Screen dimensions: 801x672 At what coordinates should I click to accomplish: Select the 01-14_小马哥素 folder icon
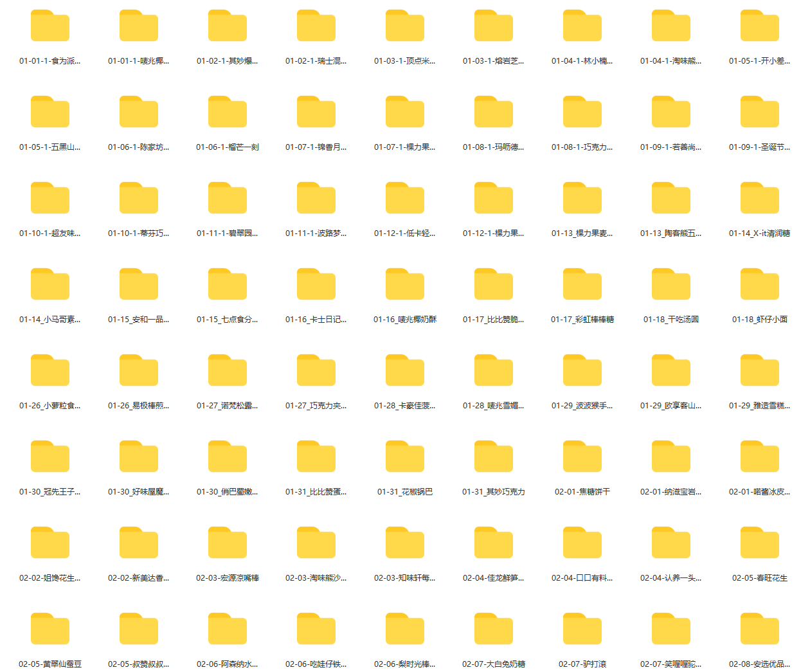[50, 284]
